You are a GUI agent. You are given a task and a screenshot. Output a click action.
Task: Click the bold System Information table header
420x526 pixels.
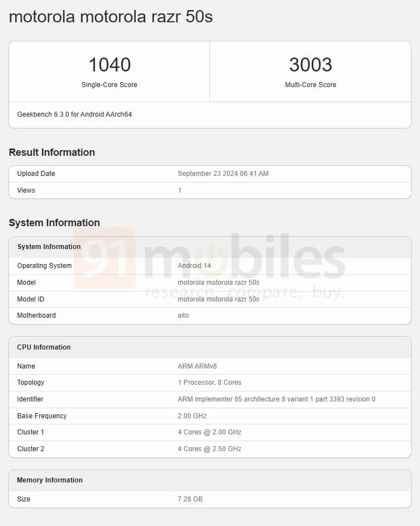click(49, 247)
